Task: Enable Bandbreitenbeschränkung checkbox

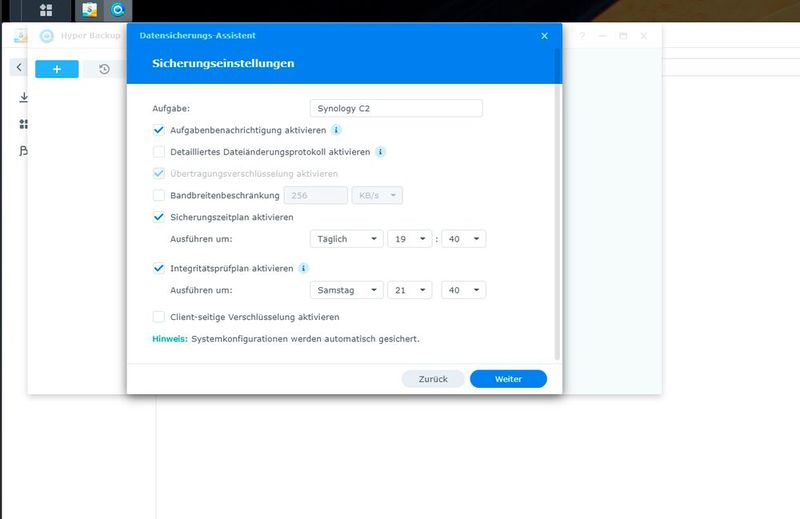Action: pos(159,195)
